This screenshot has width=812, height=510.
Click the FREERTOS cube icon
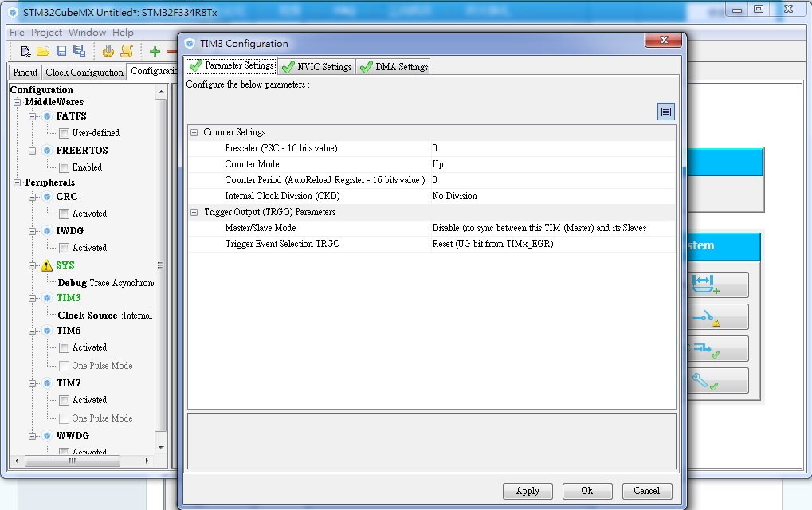click(x=47, y=150)
